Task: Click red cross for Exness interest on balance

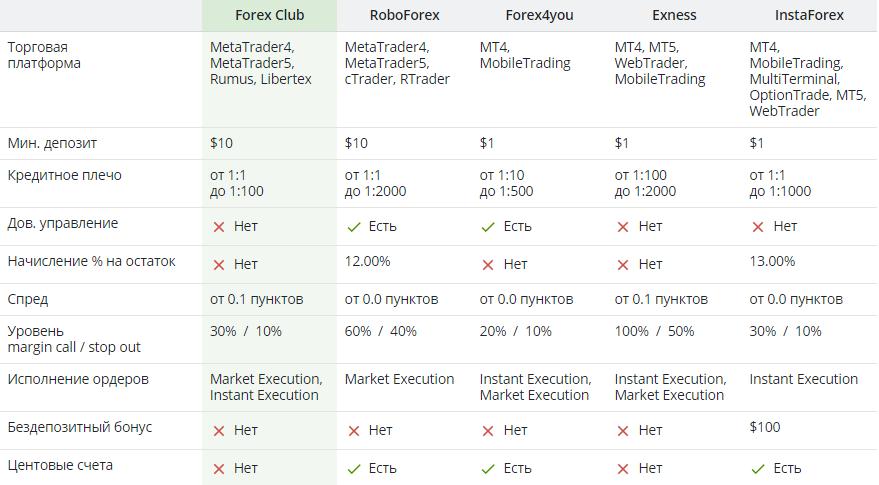Action: click(623, 265)
